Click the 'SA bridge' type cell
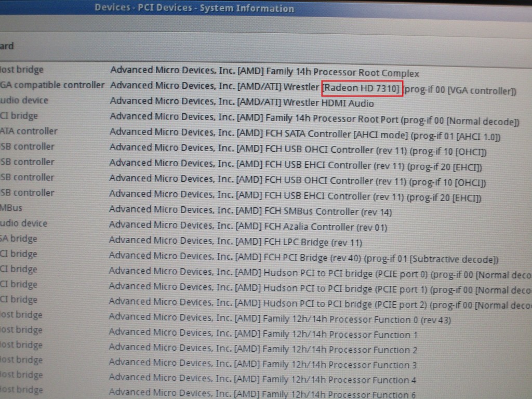The image size is (532, 399). (x=19, y=238)
